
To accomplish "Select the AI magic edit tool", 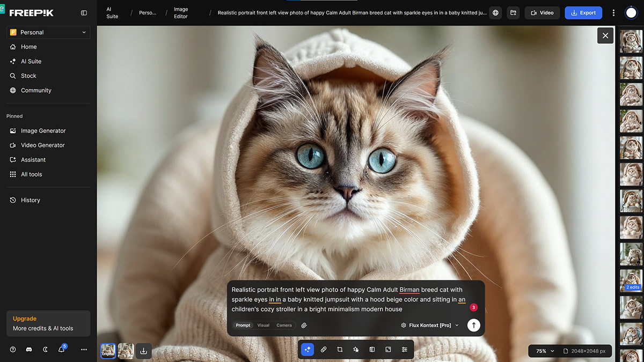I will 308,350.
